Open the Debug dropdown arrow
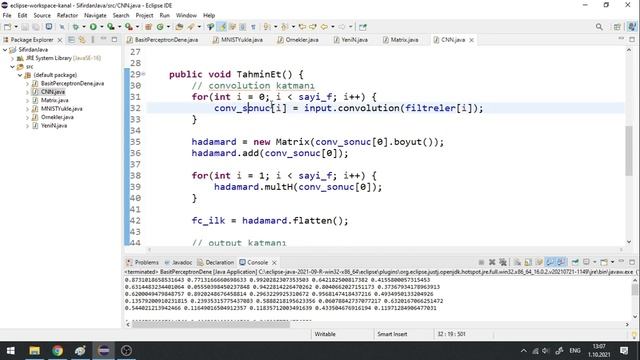This screenshot has height=360, width=640. pyautogui.click(x=84, y=27)
